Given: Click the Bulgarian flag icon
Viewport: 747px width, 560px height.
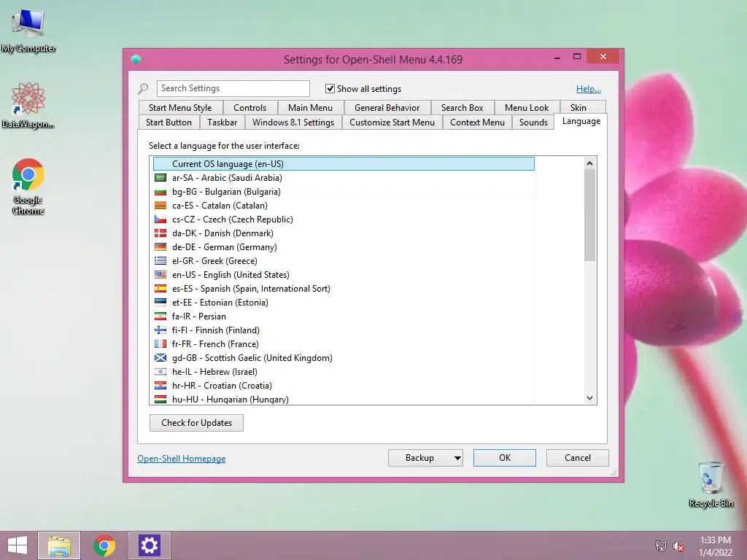Looking at the screenshot, I should 160,192.
